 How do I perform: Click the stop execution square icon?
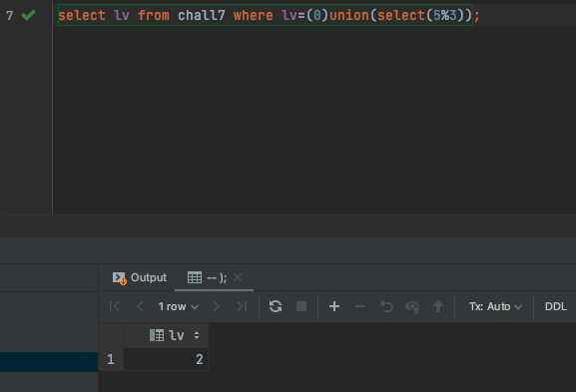click(301, 306)
